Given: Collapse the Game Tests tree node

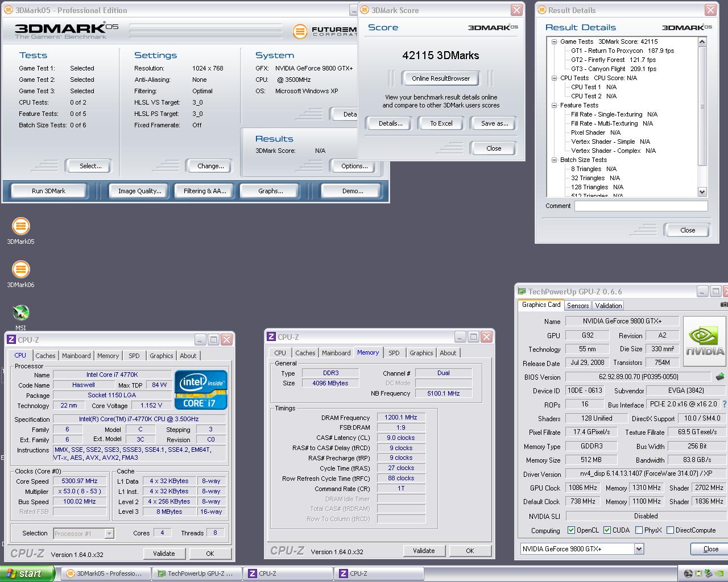Looking at the screenshot, I should click(555, 41).
